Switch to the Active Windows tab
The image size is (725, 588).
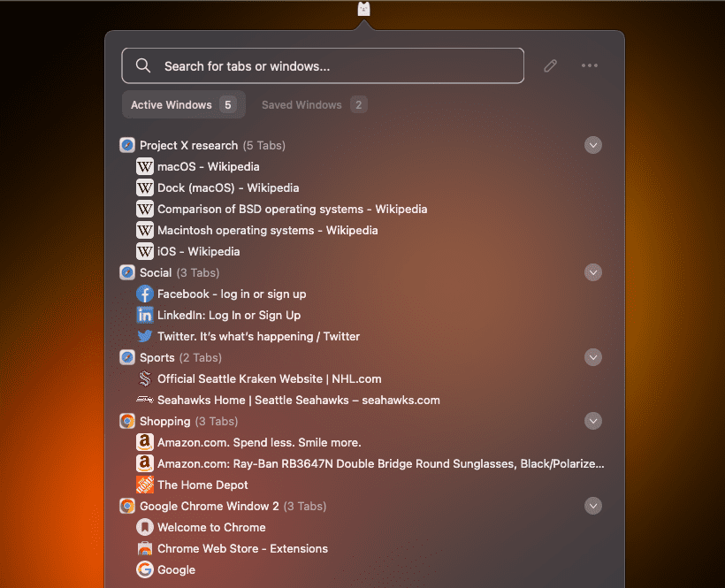click(x=184, y=105)
